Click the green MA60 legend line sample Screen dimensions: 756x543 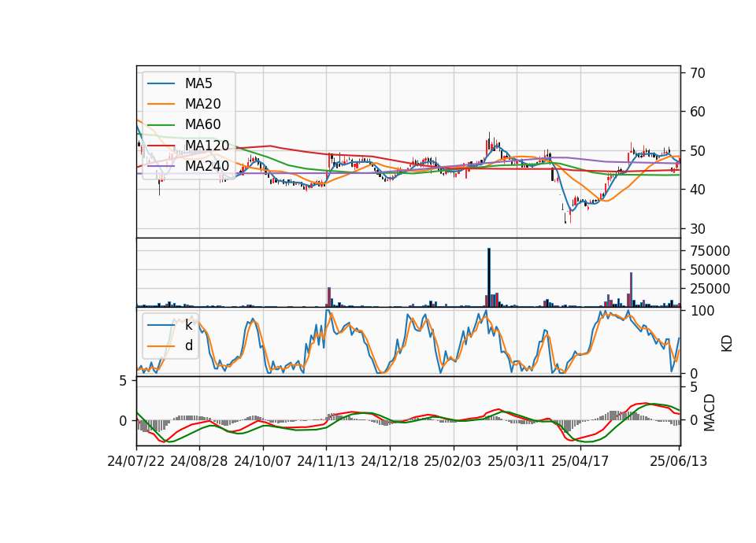tap(161, 125)
